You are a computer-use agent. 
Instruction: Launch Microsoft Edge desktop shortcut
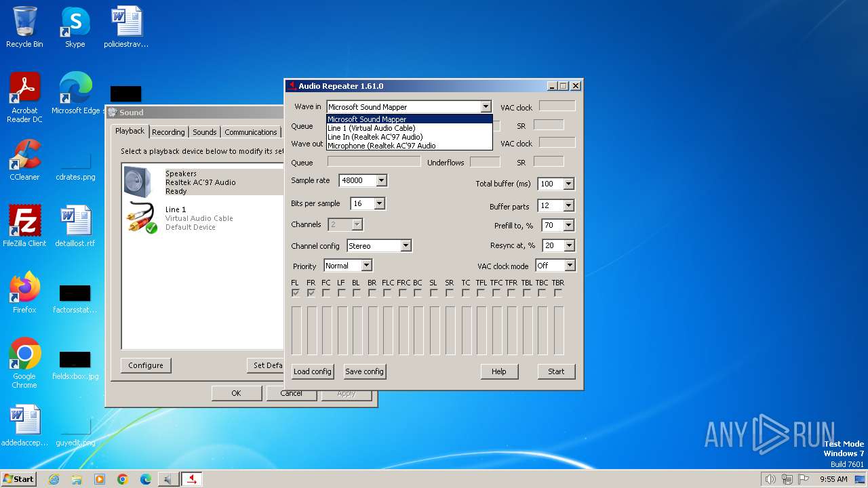(75, 93)
